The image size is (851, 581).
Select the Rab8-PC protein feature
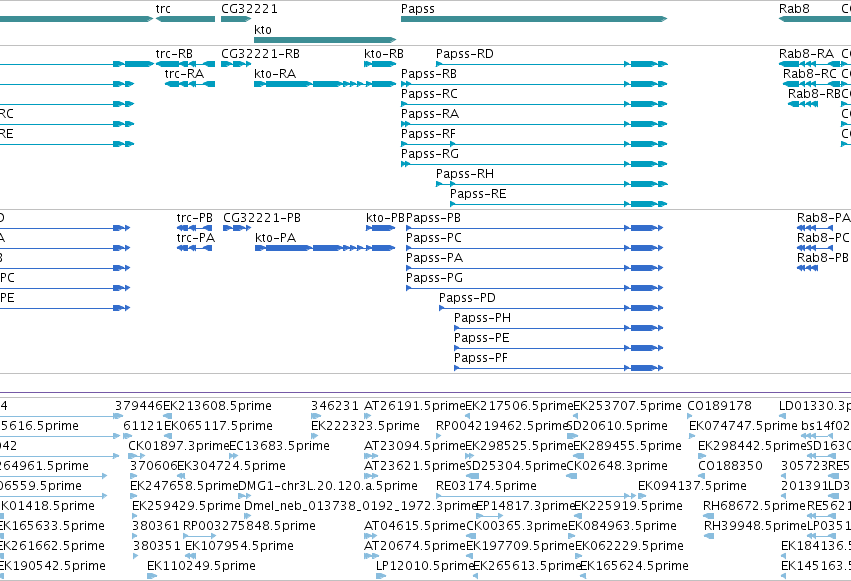(x=815, y=248)
